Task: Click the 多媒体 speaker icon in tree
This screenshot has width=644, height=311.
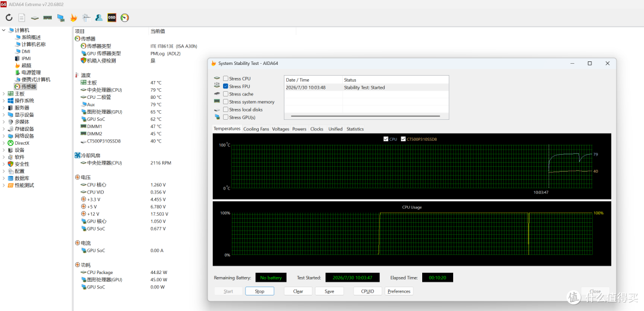Action: click(x=11, y=122)
